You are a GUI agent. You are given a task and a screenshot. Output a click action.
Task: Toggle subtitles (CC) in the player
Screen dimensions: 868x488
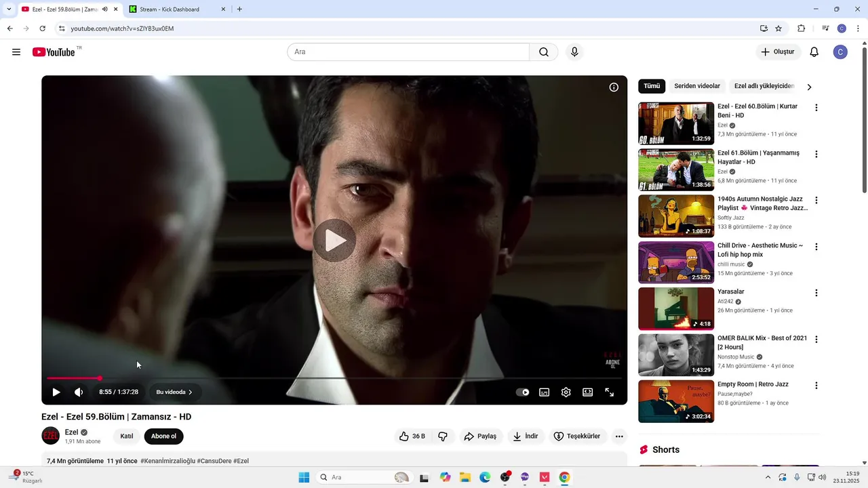544,392
